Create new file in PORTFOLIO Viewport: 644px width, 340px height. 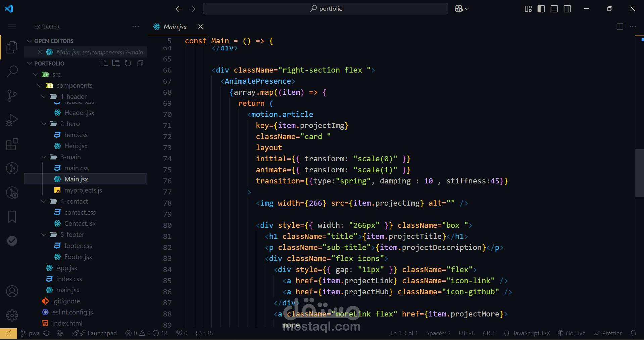click(104, 63)
